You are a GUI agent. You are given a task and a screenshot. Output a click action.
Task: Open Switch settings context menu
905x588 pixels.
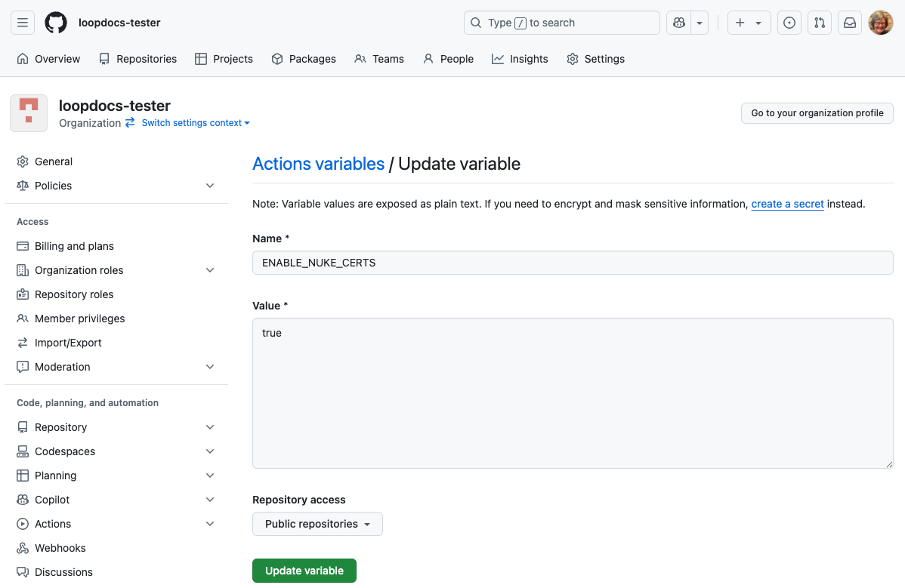pos(195,123)
